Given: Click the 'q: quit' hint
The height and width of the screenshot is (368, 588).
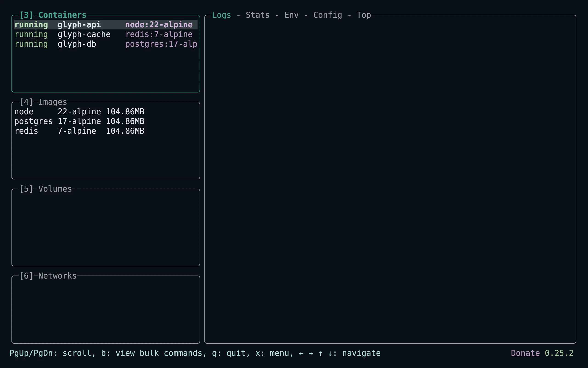Looking at the screenshot, I should [x=229, y=353].
